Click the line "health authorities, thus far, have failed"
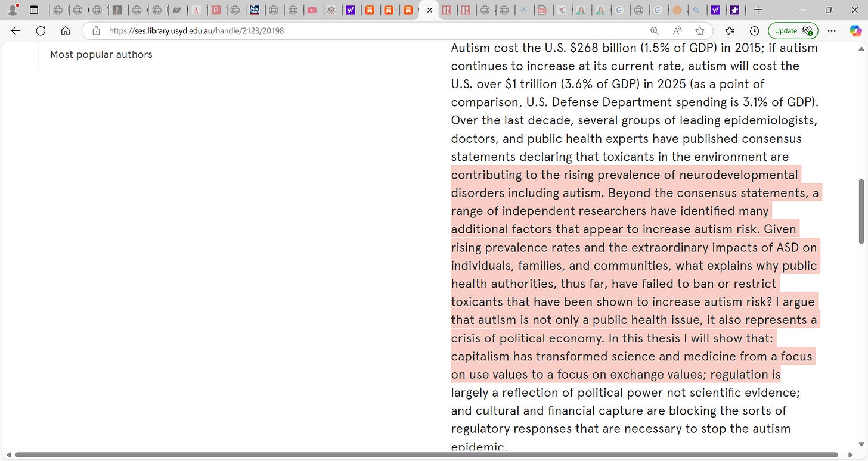This screenshot has width=868, height=461. click(x=613, y=284)
